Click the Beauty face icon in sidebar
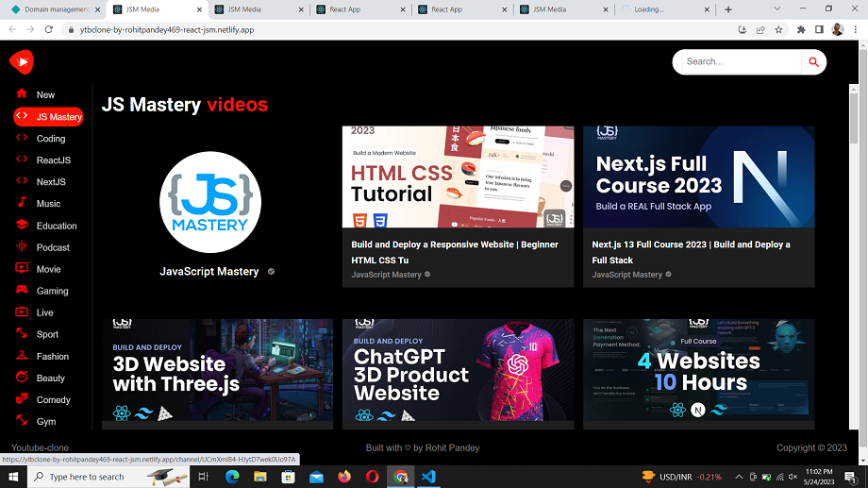 coord(22,378)
